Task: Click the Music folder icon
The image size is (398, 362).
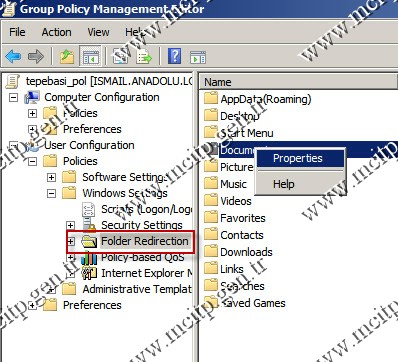Action: (211, 184)
